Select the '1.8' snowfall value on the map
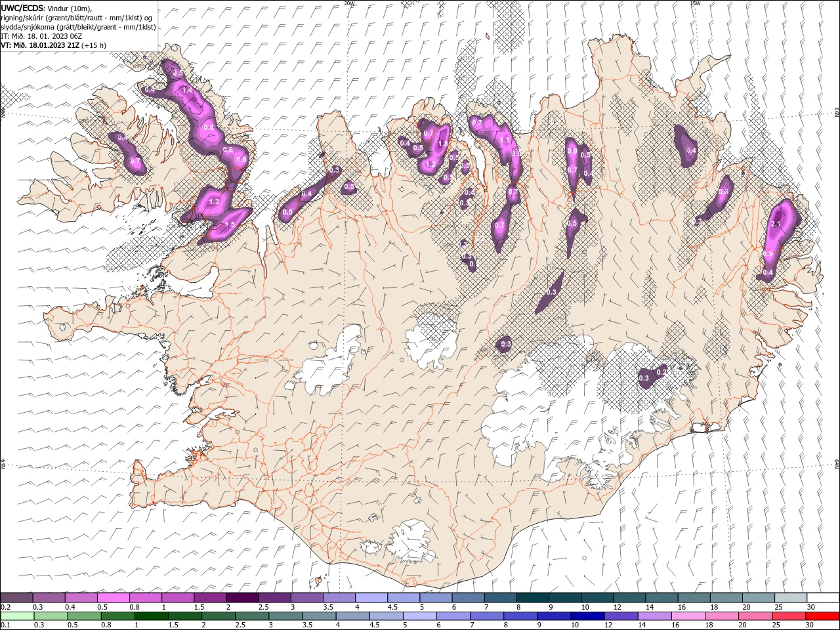 [442, 144]
